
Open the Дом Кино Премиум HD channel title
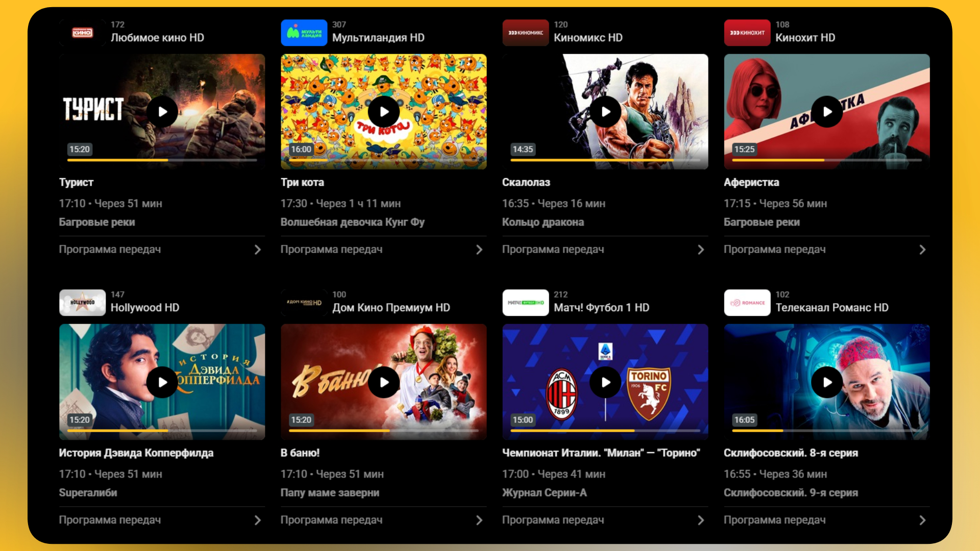(x=391, y=308)
